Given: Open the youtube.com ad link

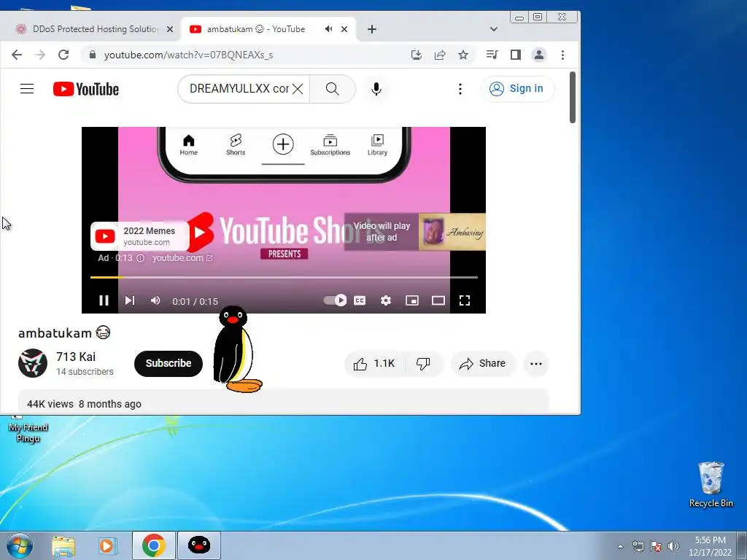Looking at the screenshot, I should (x=182, y=258).
